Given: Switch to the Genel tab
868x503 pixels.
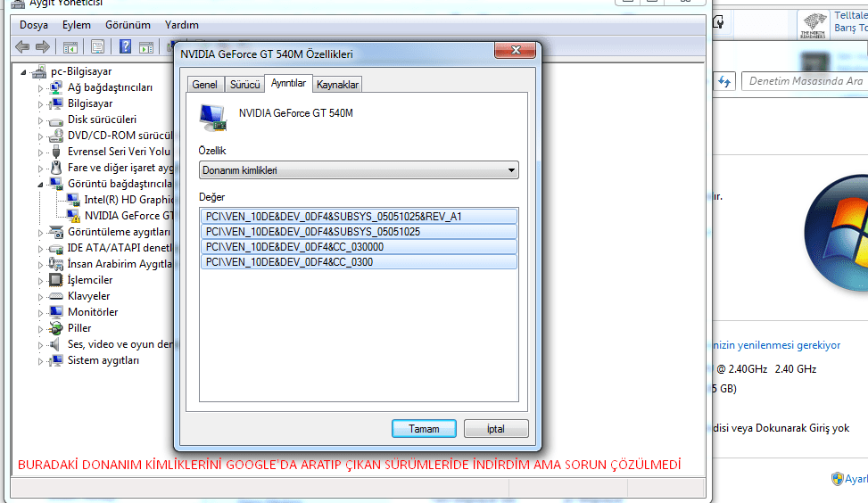Looking at the screenshot, I should 205,84.
